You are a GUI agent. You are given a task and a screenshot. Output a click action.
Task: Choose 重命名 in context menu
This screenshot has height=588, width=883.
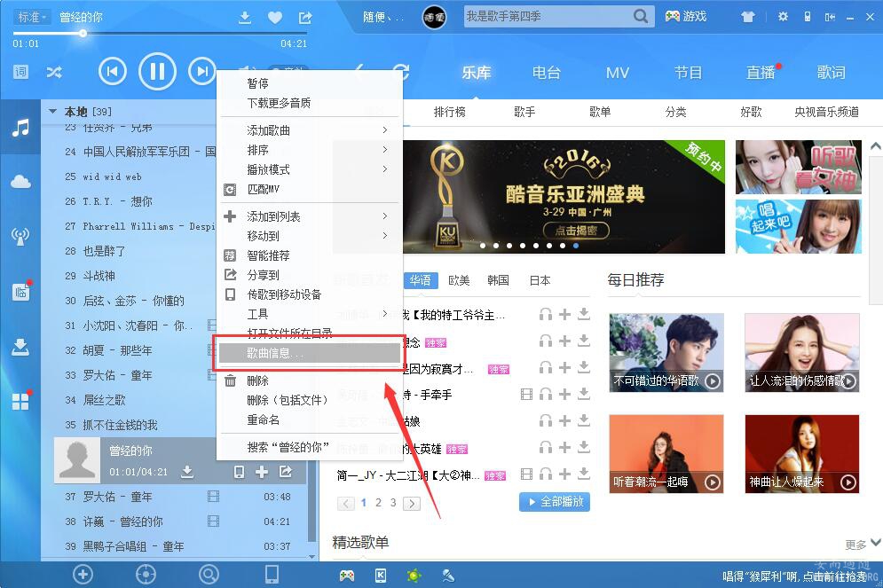pos(310,419)
